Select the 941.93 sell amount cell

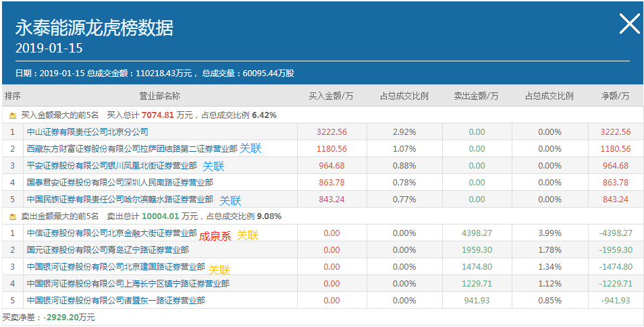tap(477, 300)
